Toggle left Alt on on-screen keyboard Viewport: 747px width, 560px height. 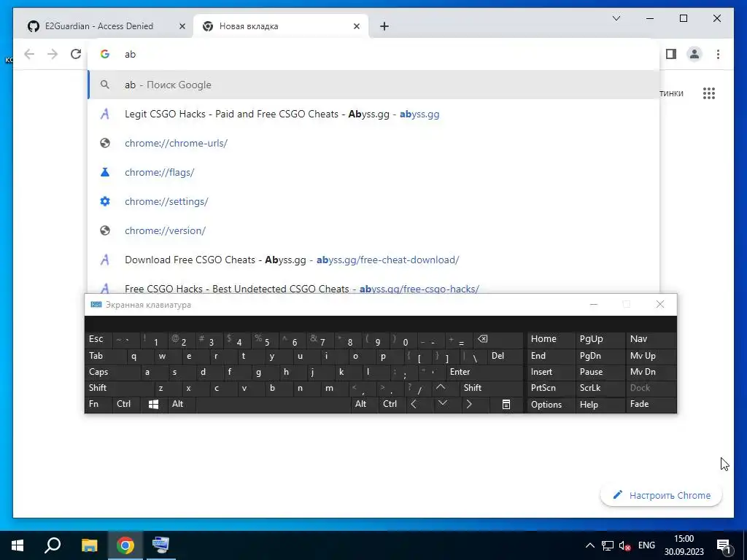coord(181,404)
